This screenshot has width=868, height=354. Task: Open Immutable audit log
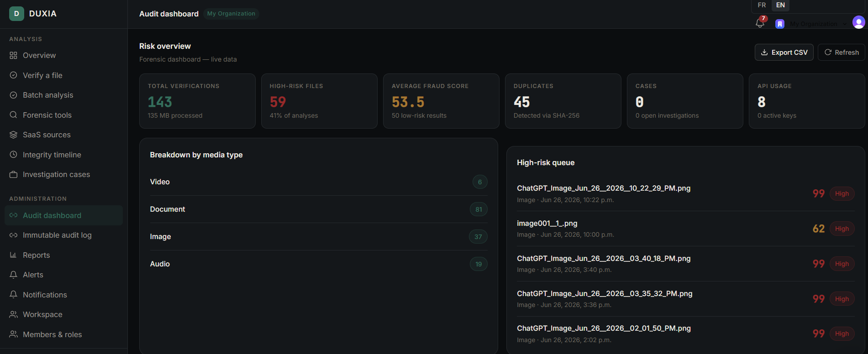coord(63,235)
